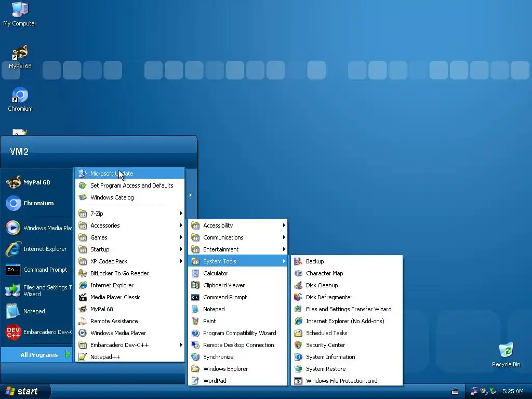The height and width of the screenshot is (399, 532).
Task: Open Clipboard Viewer icon
Action: pos(195,285)
